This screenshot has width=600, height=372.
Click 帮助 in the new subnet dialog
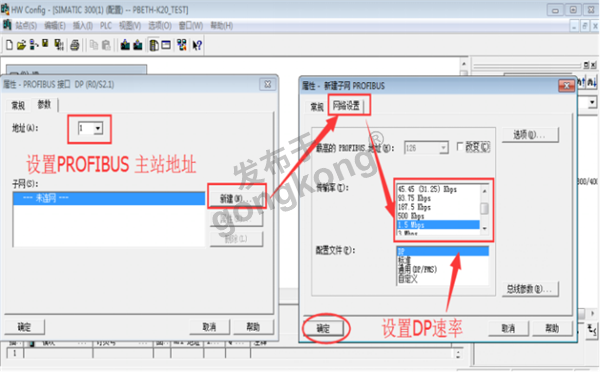(x=552, y=328)
